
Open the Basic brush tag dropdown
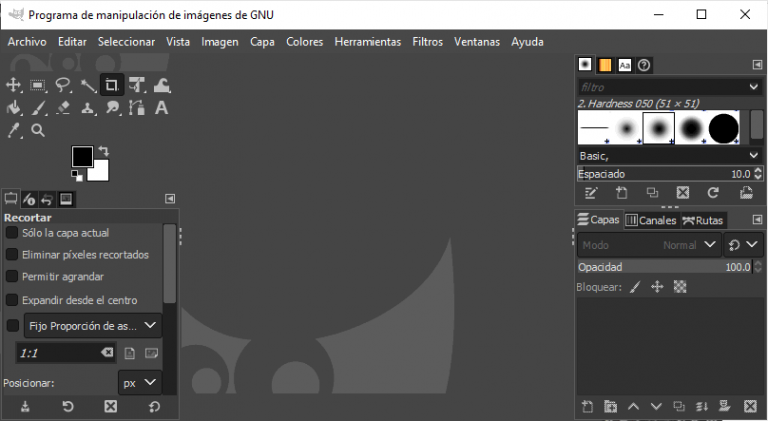tap(669, 156)
